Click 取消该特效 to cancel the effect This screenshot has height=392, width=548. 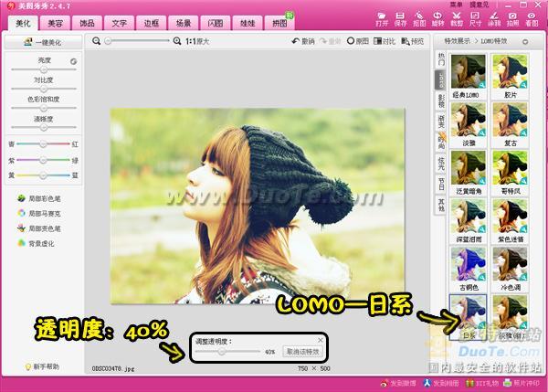coord(303,352)
